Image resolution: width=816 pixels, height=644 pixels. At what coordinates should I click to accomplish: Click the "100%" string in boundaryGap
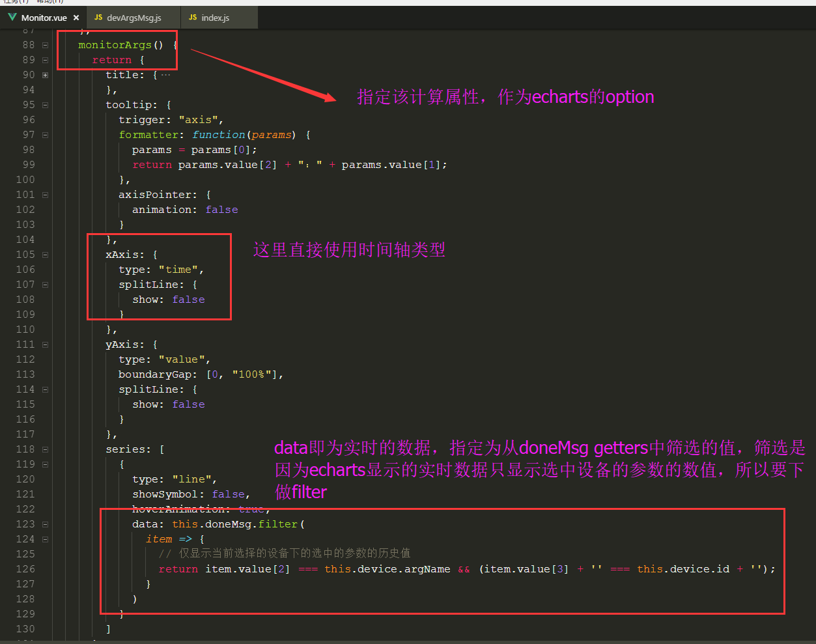(x=252, y=374)
